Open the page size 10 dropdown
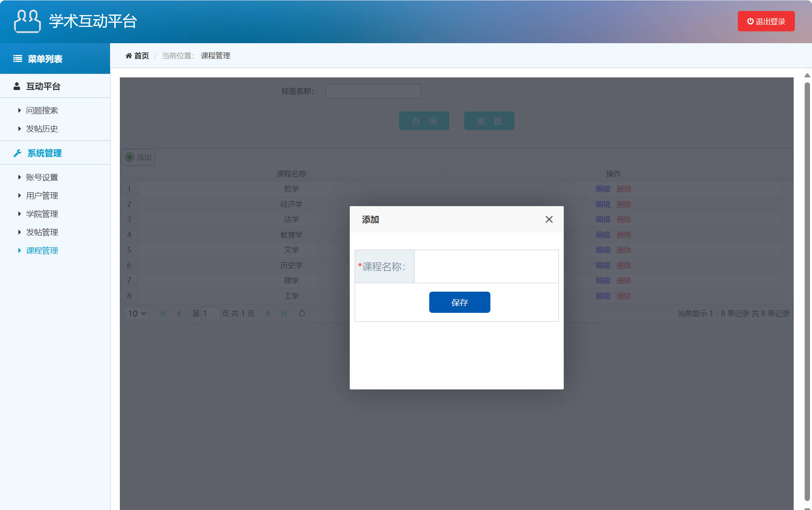 point(136,313)
